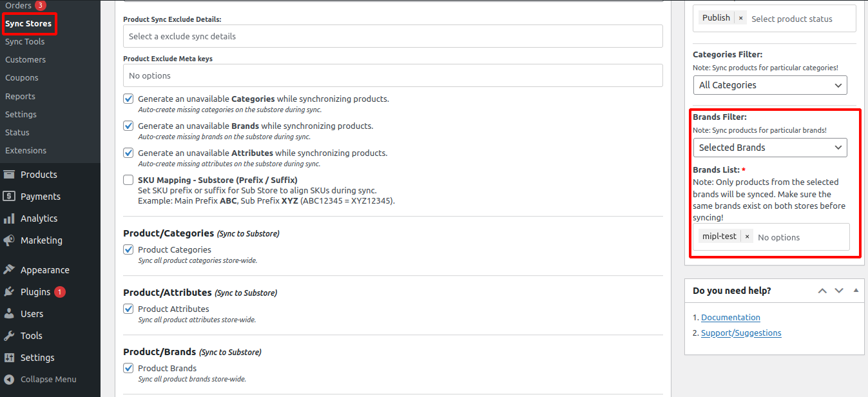Click the Marketing megaphone icon
Image resolution: width=868 pixels, height=397 pixels.
click(9, 240)
